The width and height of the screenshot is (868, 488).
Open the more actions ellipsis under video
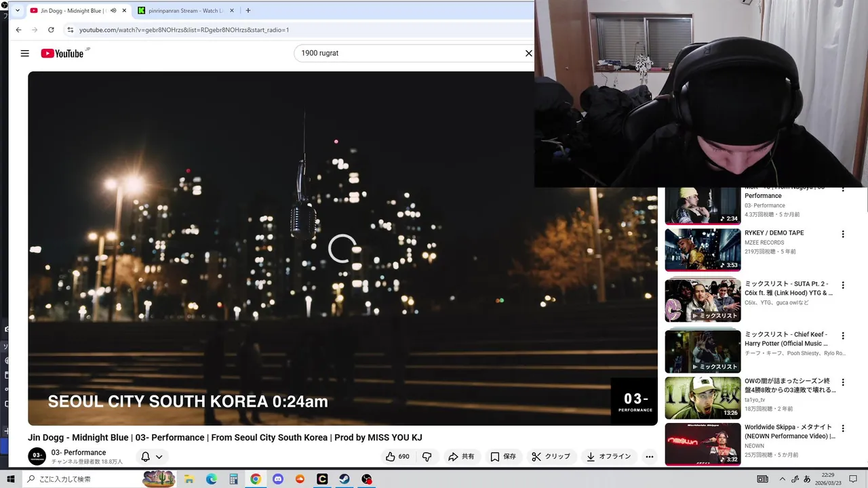tap(650, 457)
